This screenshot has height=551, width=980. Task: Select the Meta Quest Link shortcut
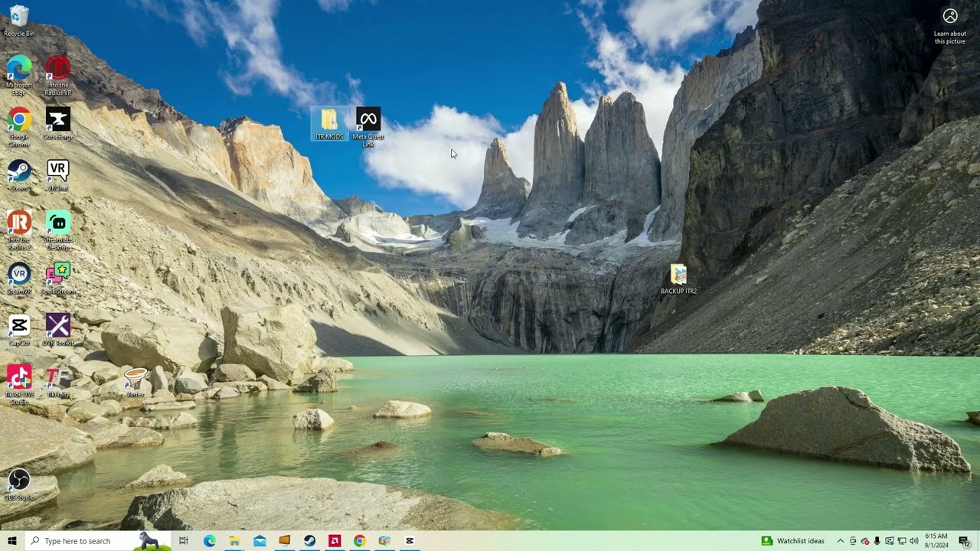[x=368, y=127]
